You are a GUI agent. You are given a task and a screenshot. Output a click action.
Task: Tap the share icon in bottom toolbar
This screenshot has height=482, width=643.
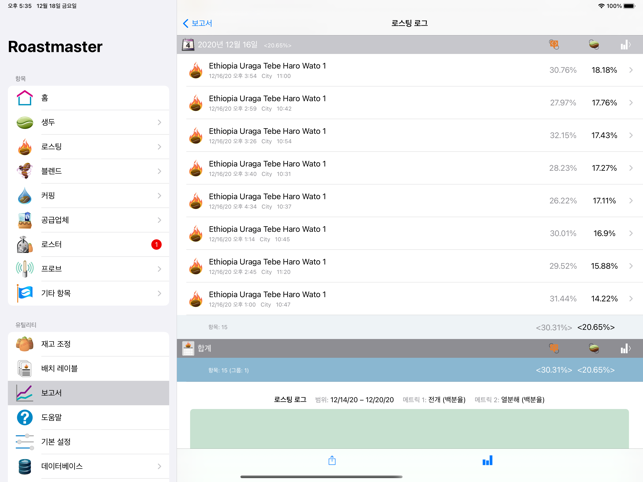click(332, 461)
